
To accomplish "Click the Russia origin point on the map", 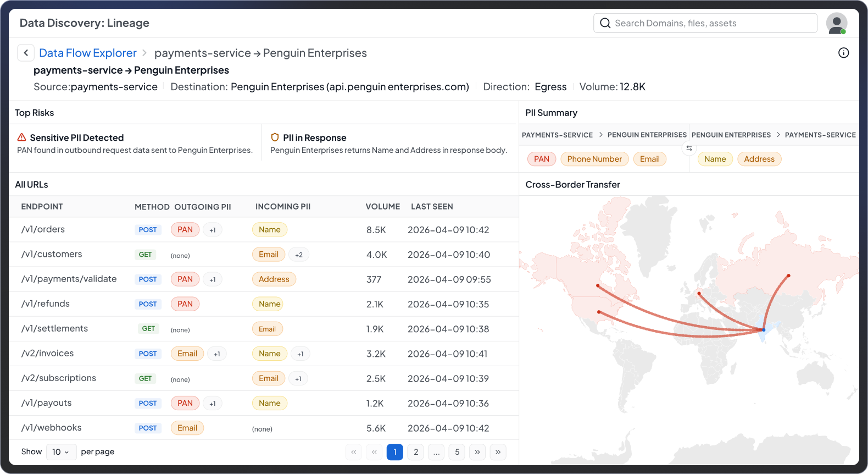I will [x=788, y=275].
